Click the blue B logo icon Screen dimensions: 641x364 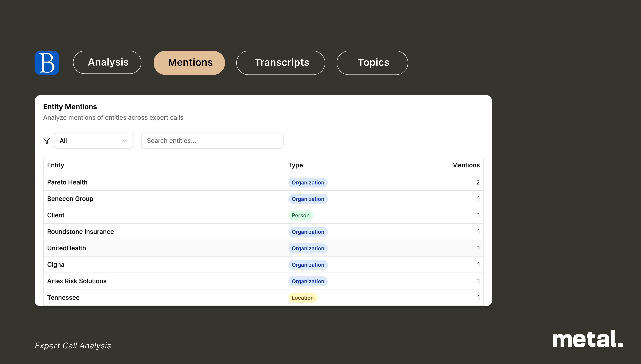point(47,63)
